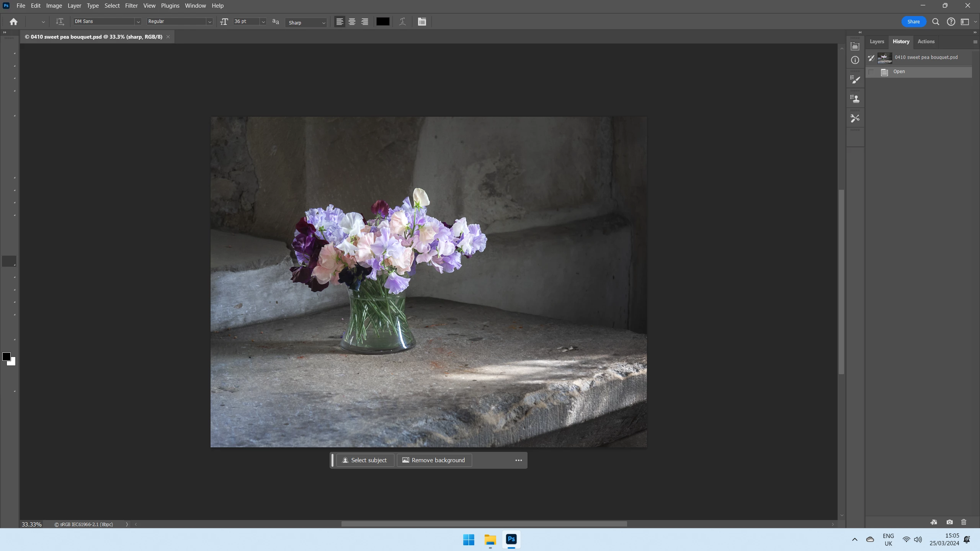The height and width of the screenshot is (551, 980).
Task: Switch to the Layers tab
Action: 877,41
